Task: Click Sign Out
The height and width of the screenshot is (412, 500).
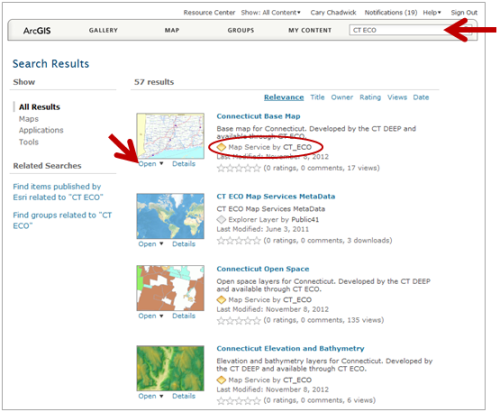Action: (x=464, y=13)
